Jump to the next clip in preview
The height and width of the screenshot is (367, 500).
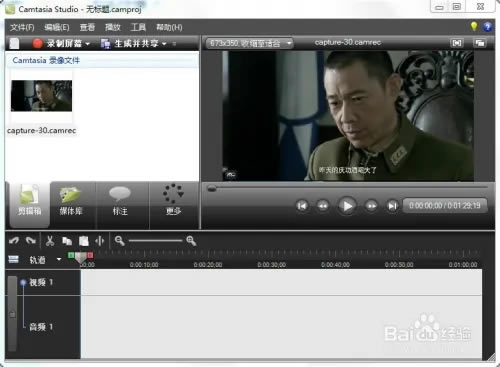coord(392,206)
